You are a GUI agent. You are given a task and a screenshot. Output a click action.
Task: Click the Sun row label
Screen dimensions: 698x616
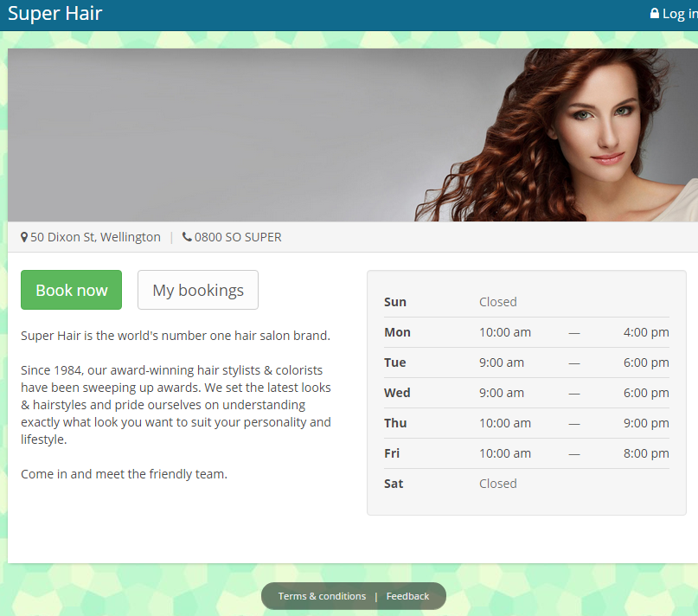395,302
